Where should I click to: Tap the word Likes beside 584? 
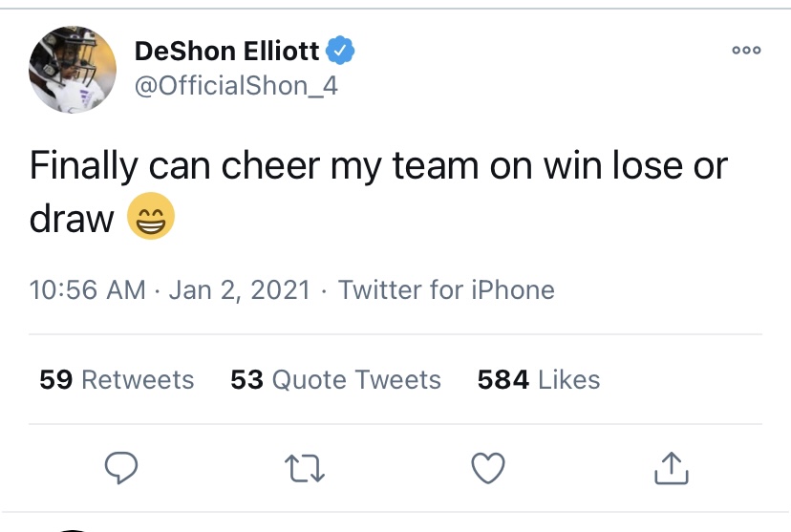click(x=569, y=379)
